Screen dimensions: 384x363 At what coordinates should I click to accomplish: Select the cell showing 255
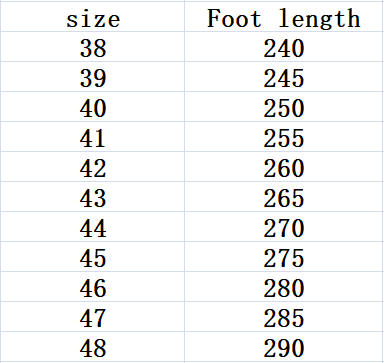(x=283, y=137)
